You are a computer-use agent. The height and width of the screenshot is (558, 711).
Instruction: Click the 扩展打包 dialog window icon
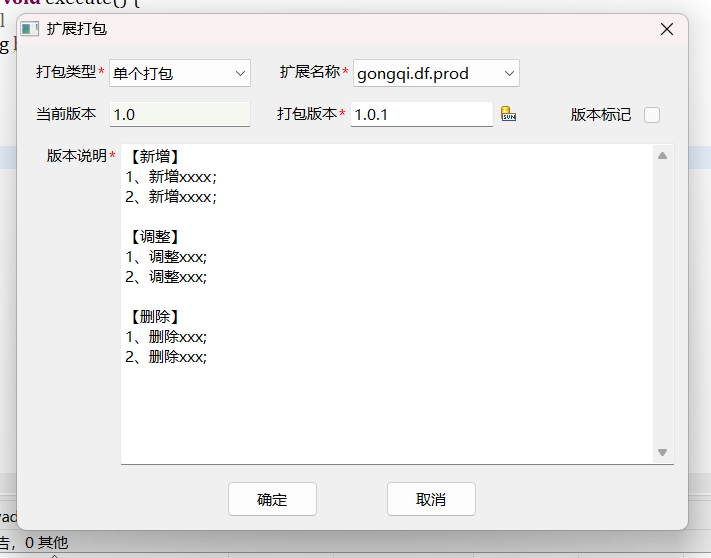click(x=29, y=29)
